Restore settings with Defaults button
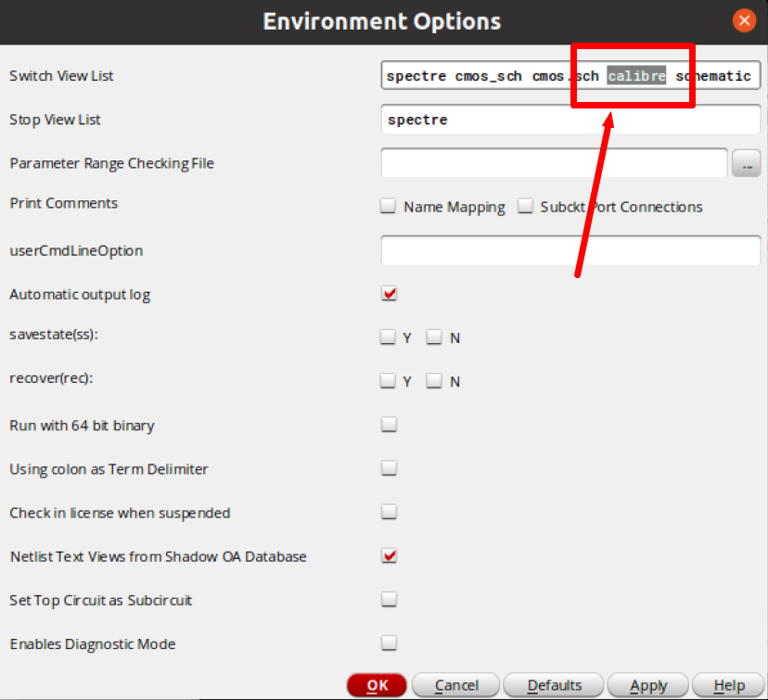The width and height of the screenshot is (768, 700). (x=554, y=685)
